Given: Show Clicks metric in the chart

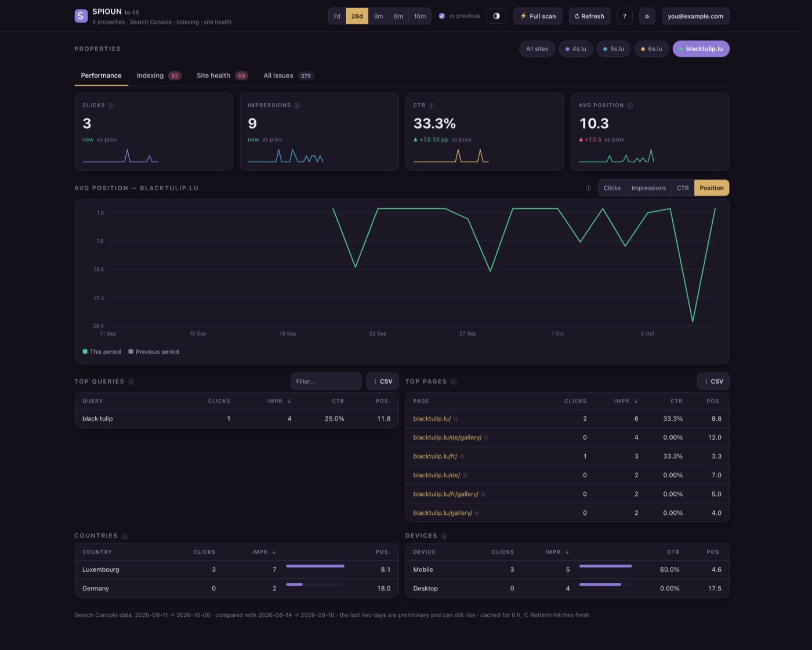Looking at the screenshot, I should tap(612, 188).
